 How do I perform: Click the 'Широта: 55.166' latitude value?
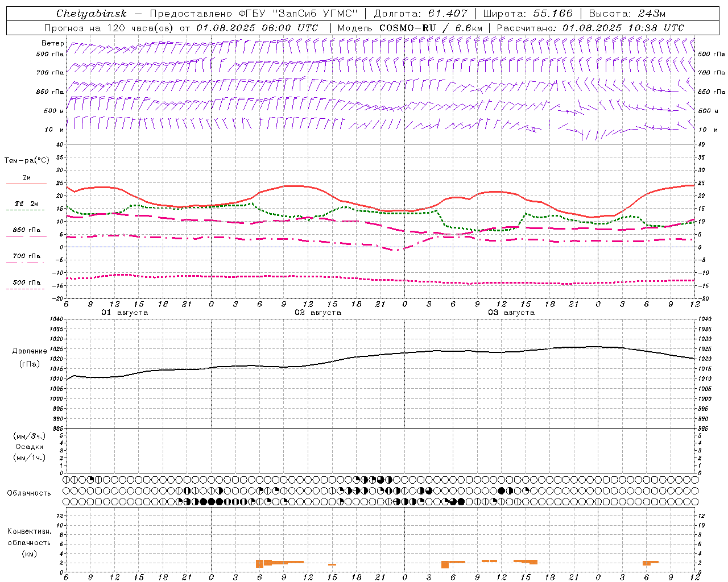527,14
